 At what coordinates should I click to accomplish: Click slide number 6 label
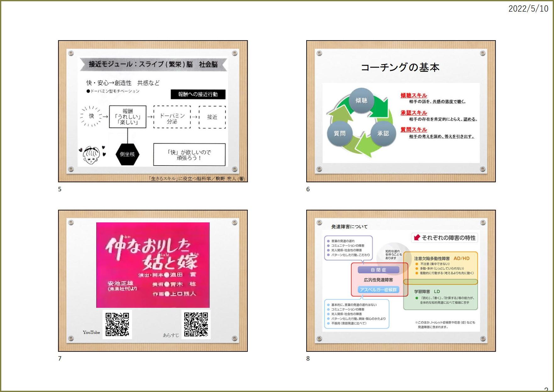308,189
